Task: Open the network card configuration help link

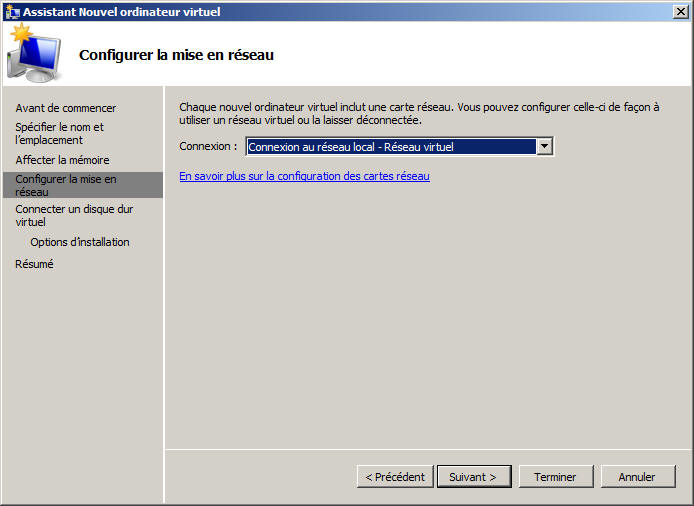Action: (304, 176)
